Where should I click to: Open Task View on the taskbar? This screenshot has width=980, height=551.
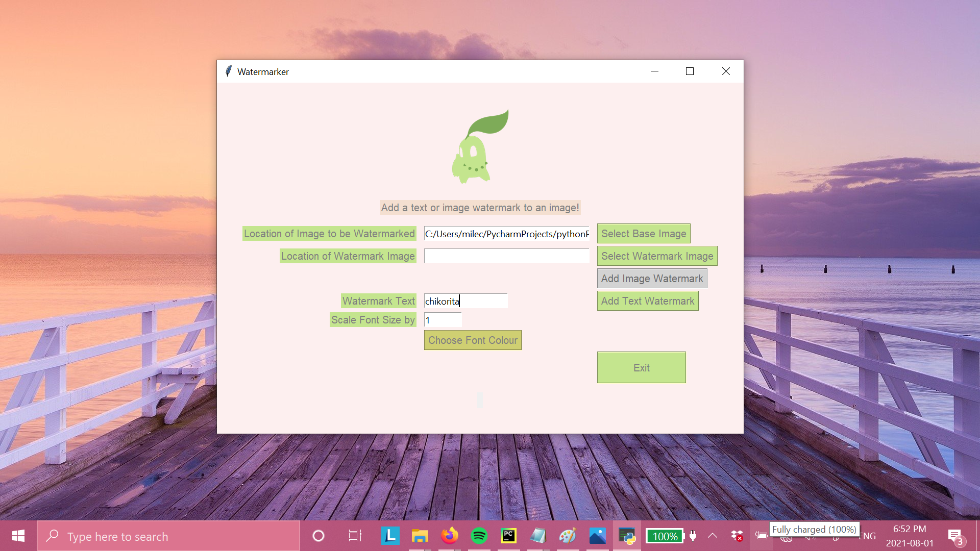point(355,536)
